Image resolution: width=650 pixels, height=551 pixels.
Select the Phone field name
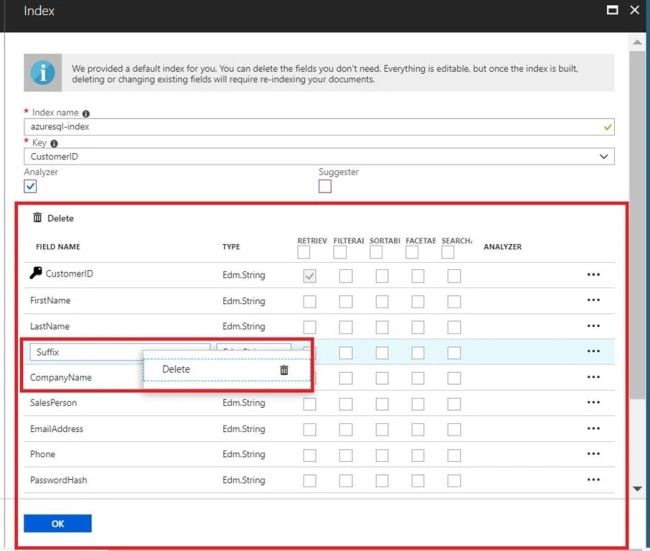coord(43,454)
